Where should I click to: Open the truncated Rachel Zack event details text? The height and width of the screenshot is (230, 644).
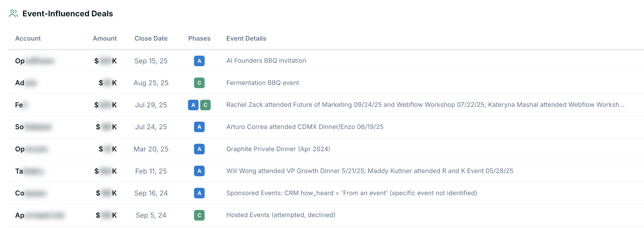tap(425, 105)
